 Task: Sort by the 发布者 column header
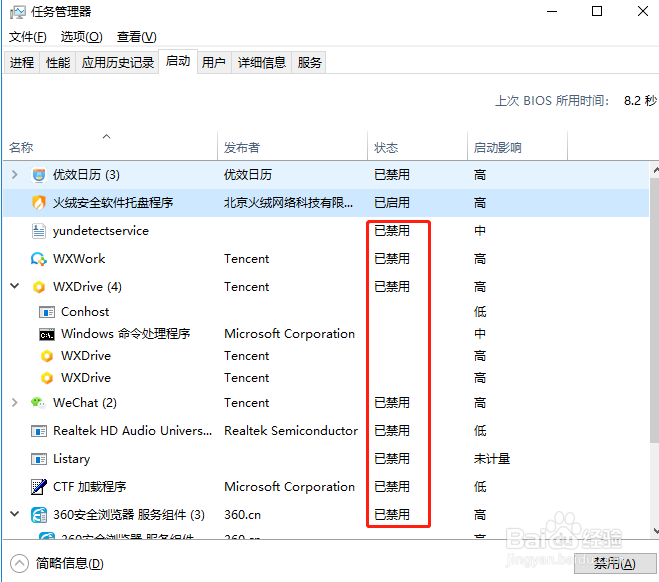[x=293, y=146]
